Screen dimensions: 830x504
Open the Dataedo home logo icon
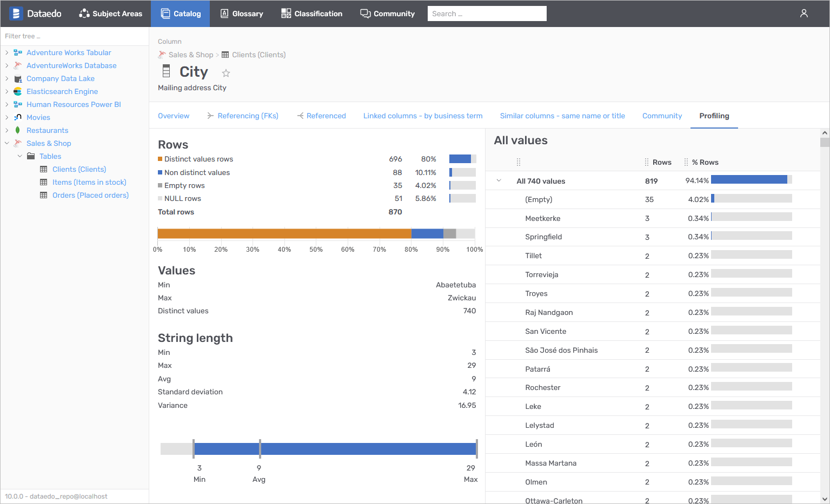(x=16, y=13)
